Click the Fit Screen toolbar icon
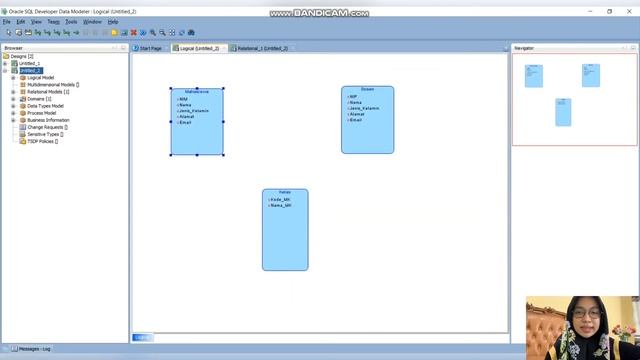This screenshot has height=360, width=640. click(x=172, y=33)
